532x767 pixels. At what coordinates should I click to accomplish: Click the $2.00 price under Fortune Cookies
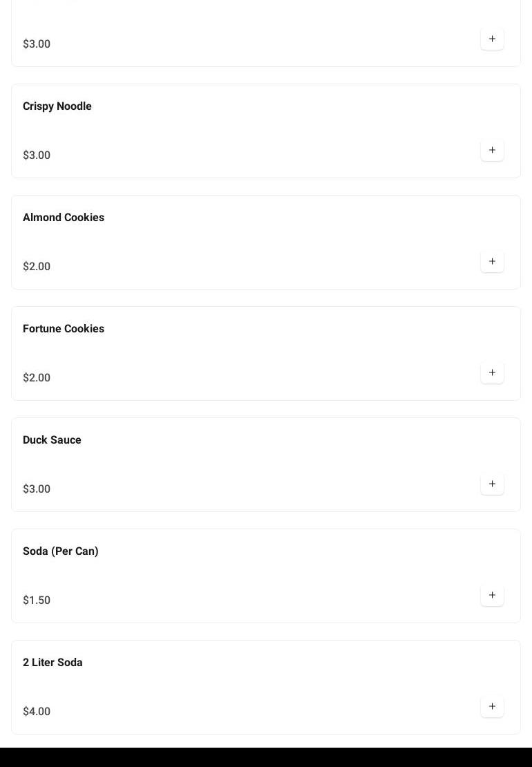pos(37,377)
